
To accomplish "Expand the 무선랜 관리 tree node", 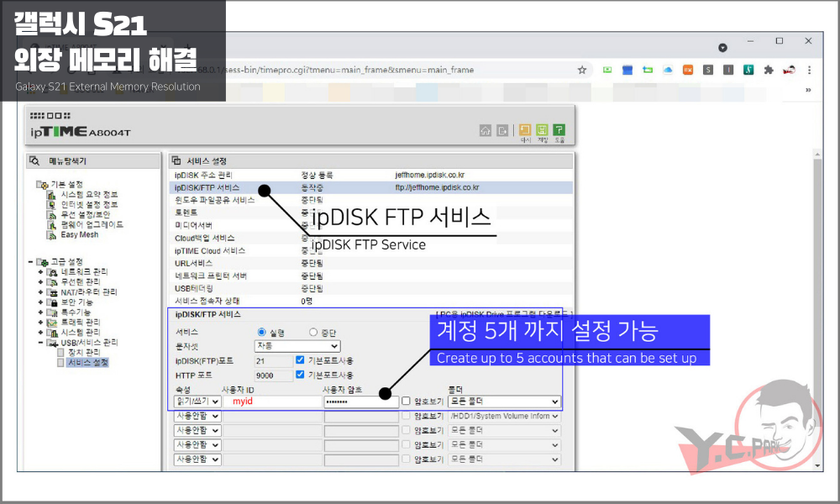I will pos(40,281).
